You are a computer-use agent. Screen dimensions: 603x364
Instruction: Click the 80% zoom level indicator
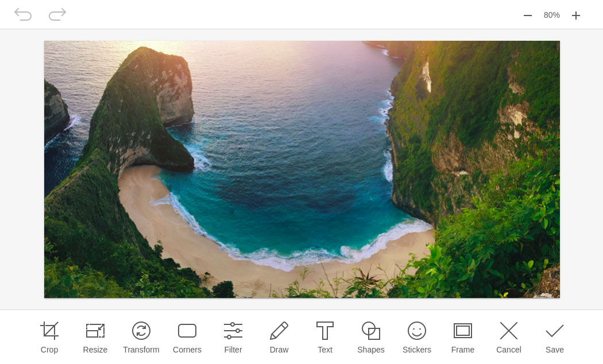pyautogui.click(x=552, y=15)
